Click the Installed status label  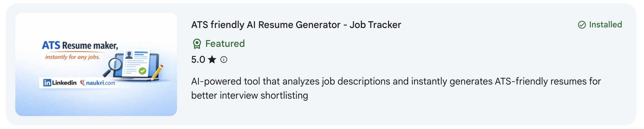605,25
